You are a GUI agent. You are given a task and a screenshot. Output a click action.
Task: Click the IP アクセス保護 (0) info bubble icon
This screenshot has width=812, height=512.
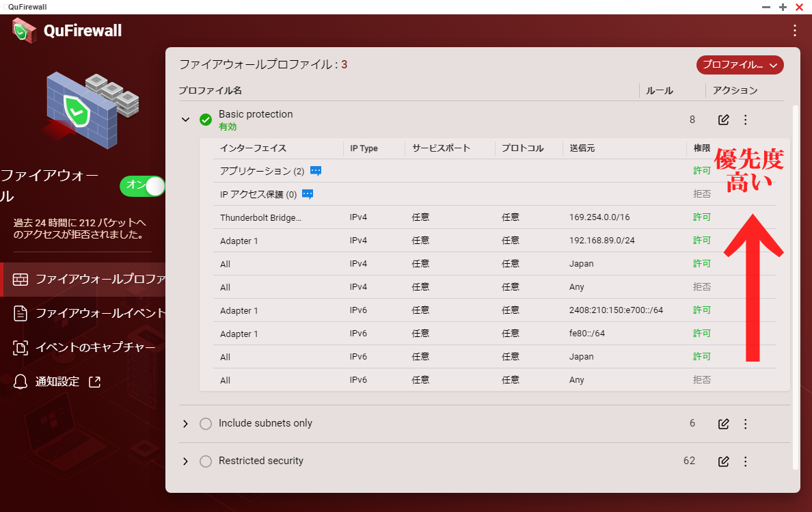(x=308, y=194)
